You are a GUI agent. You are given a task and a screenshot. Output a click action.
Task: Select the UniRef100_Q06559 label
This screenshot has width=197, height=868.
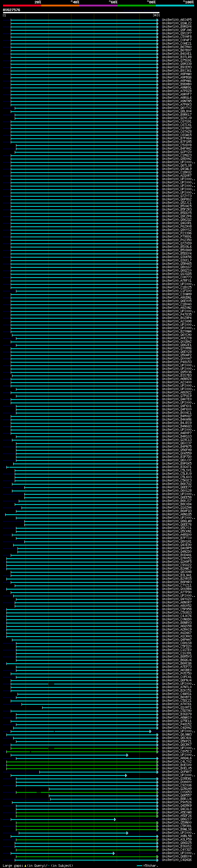click(177, 454)
